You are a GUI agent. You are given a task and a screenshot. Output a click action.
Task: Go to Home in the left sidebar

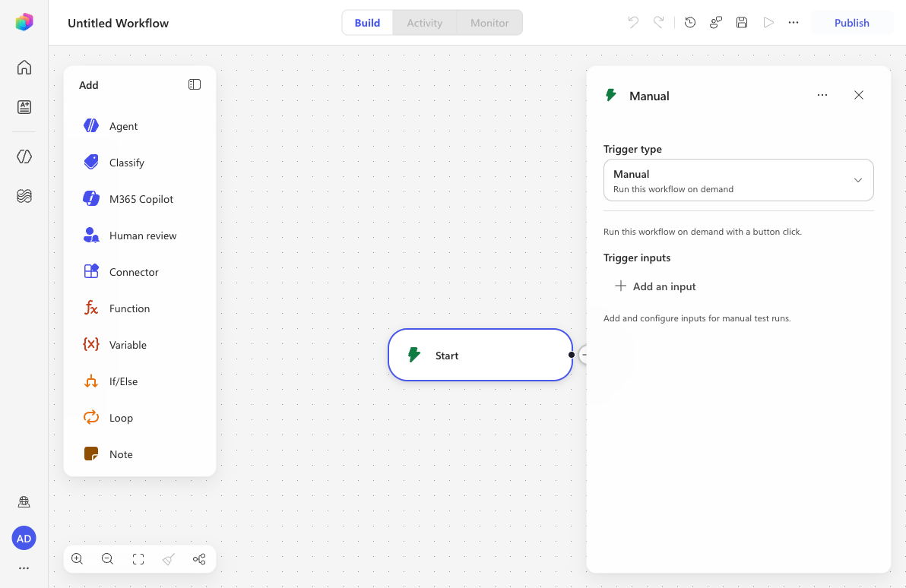coord(24,67)
